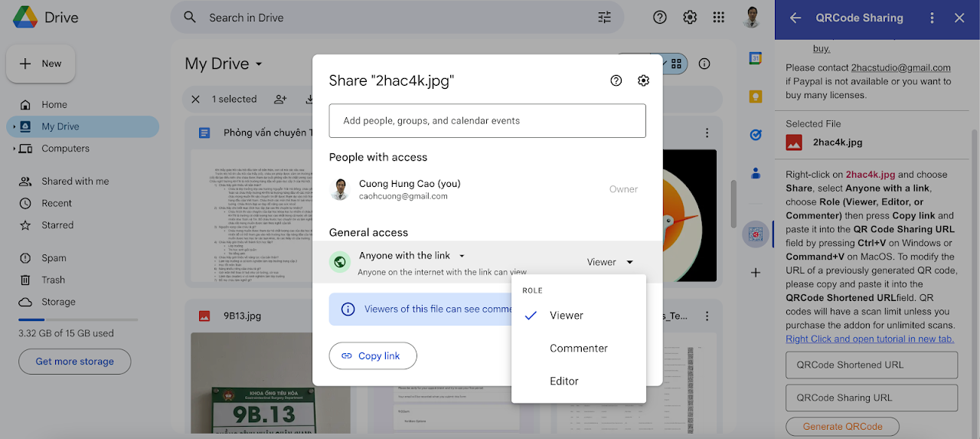The width and height of the screenshot is (980, 439).
Task: Clear the 1 selected selection
Action: (195, 99)
